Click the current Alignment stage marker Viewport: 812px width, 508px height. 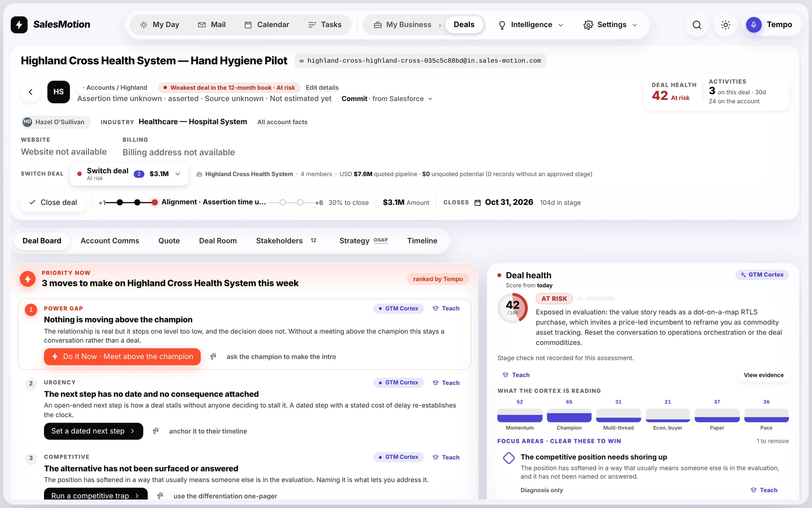point(155,202)
